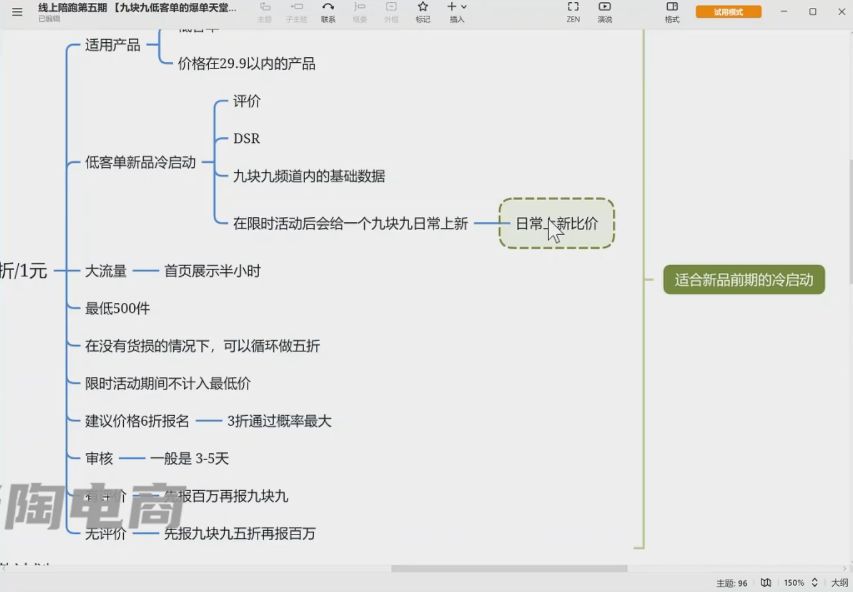
Task: Toggle the 格式 (format) panel
Action: [x=672, y=11]
